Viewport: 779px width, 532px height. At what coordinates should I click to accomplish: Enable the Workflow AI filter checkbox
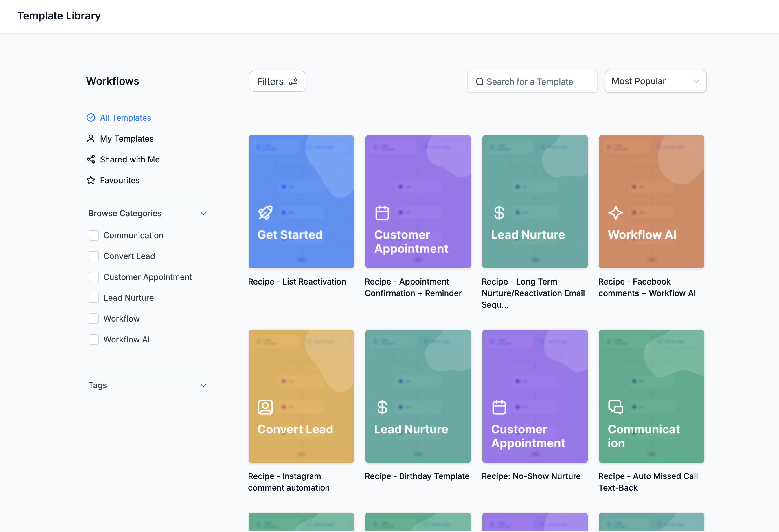[x=94, y=339]
